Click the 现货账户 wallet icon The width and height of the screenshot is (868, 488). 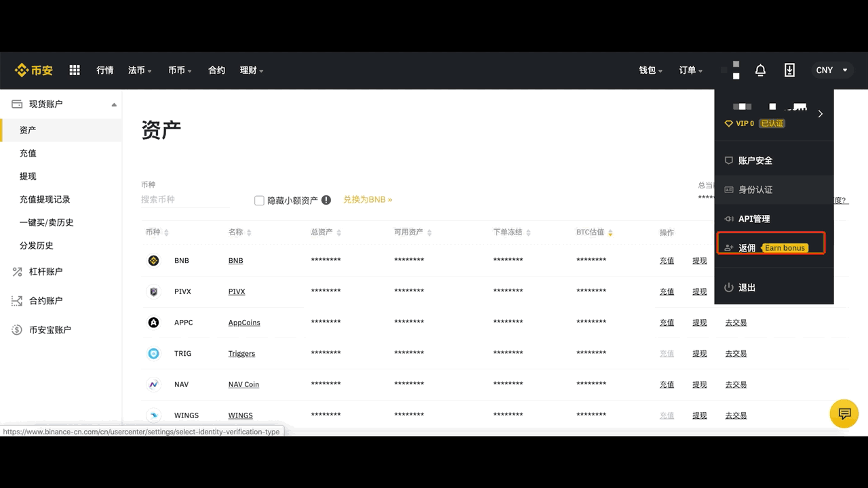click(17, 104)
